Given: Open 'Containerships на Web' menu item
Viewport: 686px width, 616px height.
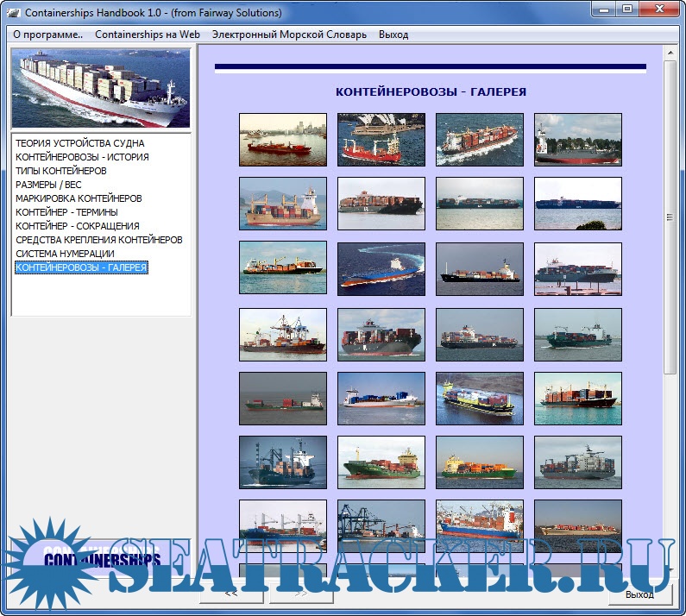Looking at the screenshot, I should pyautogui.click(x=147, y=35).
